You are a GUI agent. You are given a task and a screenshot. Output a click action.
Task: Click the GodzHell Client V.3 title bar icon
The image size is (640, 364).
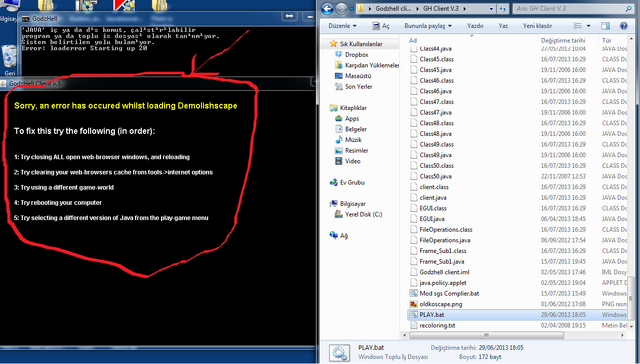click(x=3, y=83)
